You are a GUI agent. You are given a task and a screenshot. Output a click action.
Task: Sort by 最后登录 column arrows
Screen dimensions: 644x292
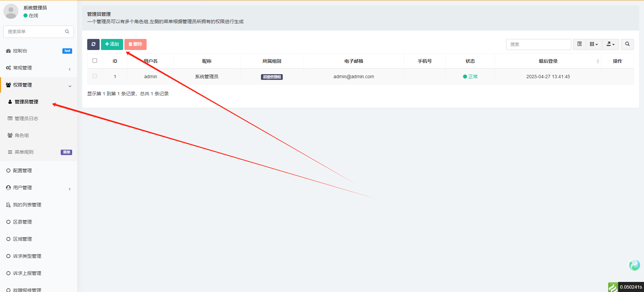[597, 61]
